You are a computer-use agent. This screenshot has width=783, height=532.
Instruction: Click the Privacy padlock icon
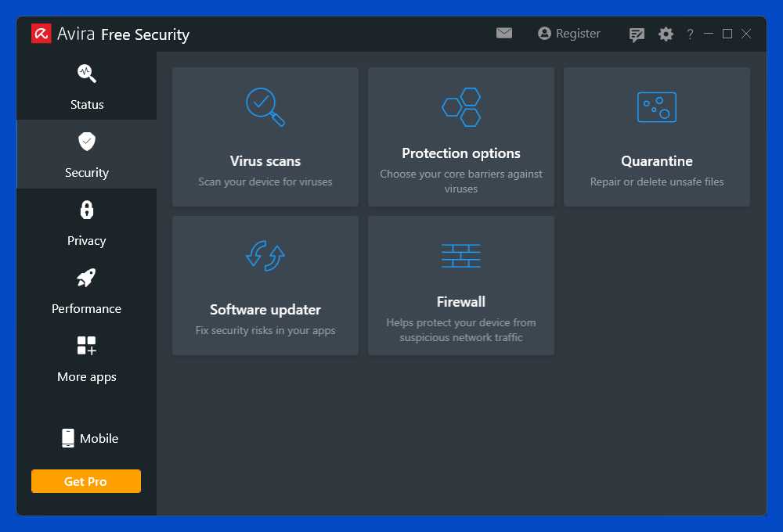click(87, 210)
